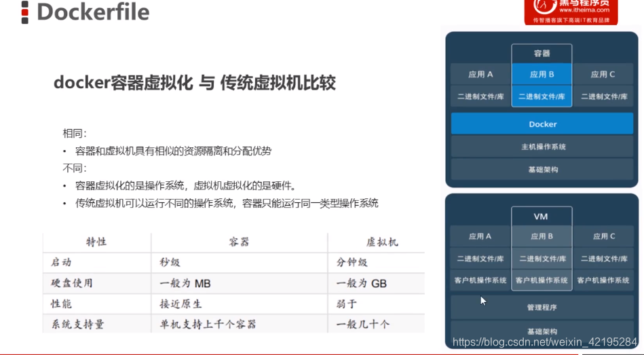Click '基础架构' layer in Docker diagram
This screenshot has width=644, height=355.
[x=542, y=169]
